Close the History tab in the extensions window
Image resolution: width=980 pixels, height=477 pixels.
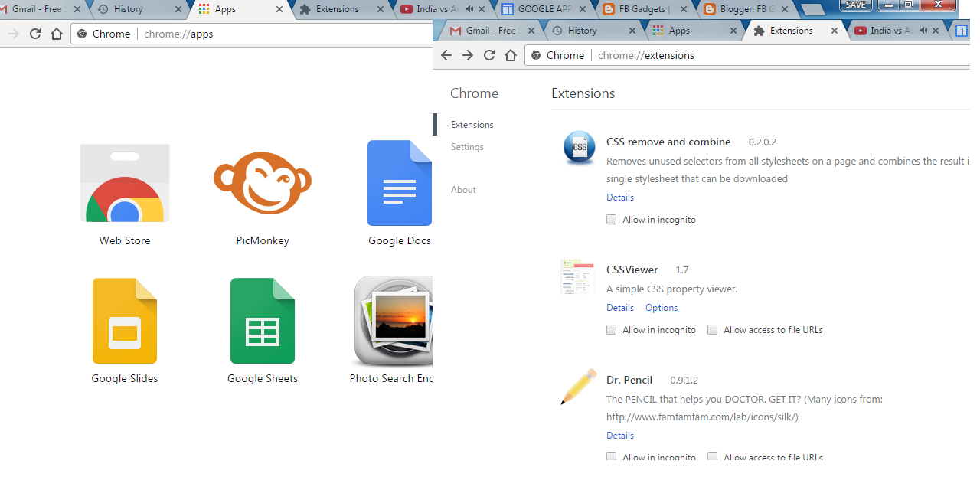[x=632, y=31]
